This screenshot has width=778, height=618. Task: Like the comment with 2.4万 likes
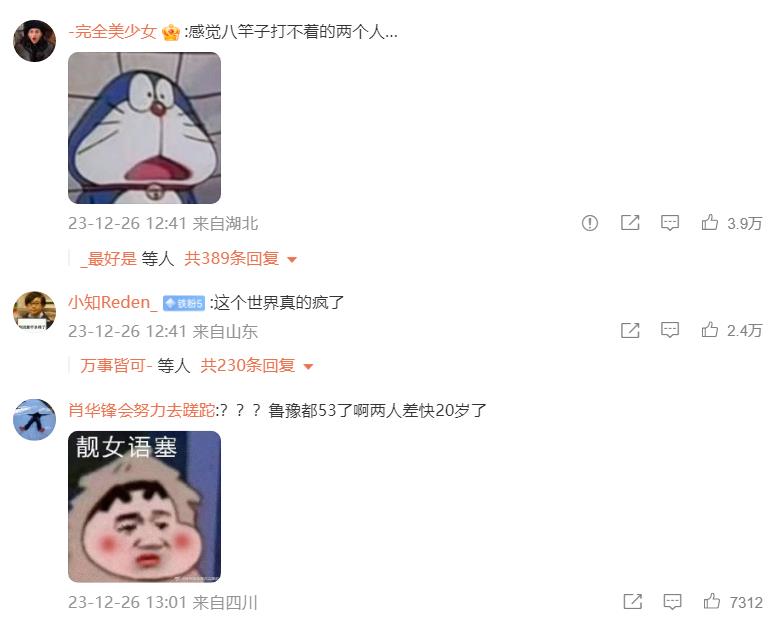click(710, 329)
